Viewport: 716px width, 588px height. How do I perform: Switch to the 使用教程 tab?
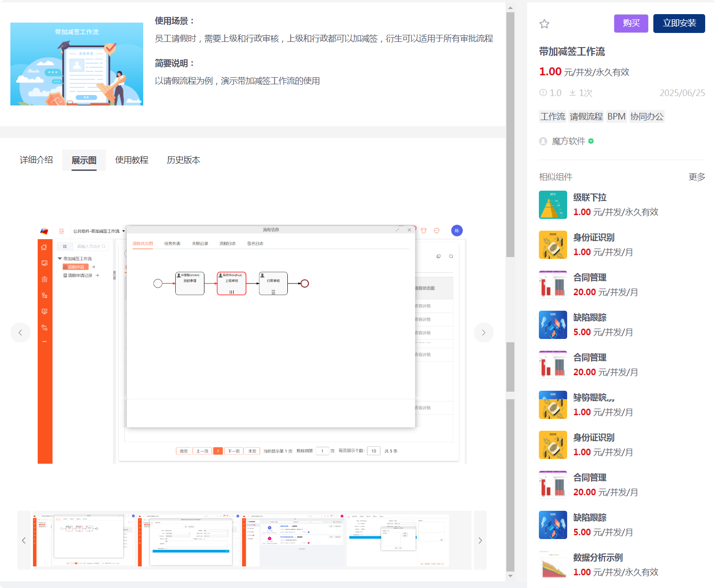(132, 160)
